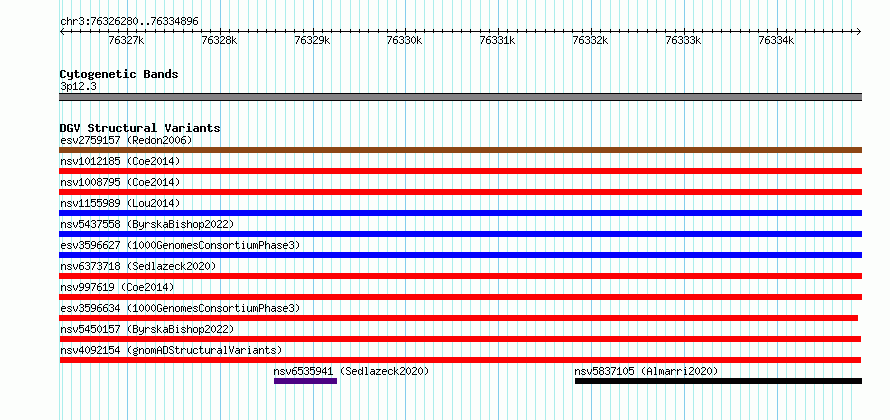The height and width of the screenshot is (420, 890).
Task: Click the red nsv1008795 variant bar
Action: coord(460,192)
